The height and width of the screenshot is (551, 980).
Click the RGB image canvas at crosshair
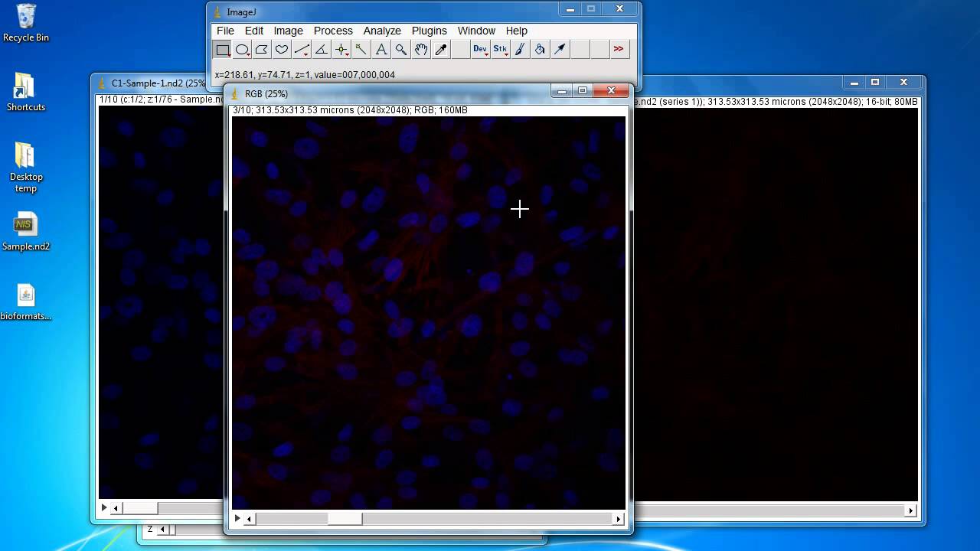click(520, 209)
